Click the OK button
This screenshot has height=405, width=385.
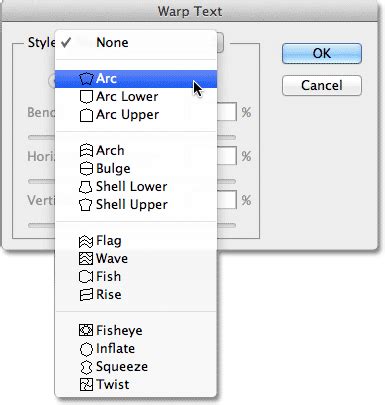[x=322, y=53]
